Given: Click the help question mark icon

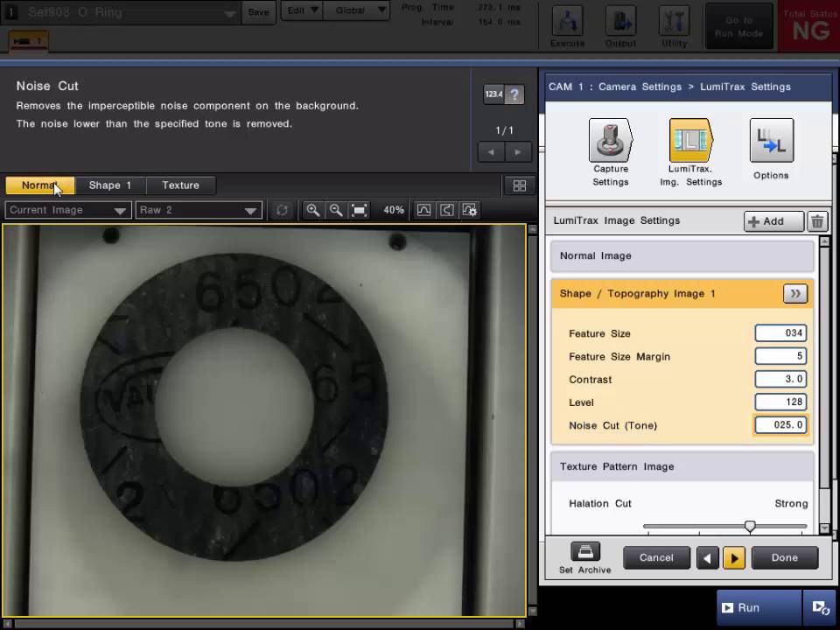Looking at the screenshot, I should tap(514, 94).
